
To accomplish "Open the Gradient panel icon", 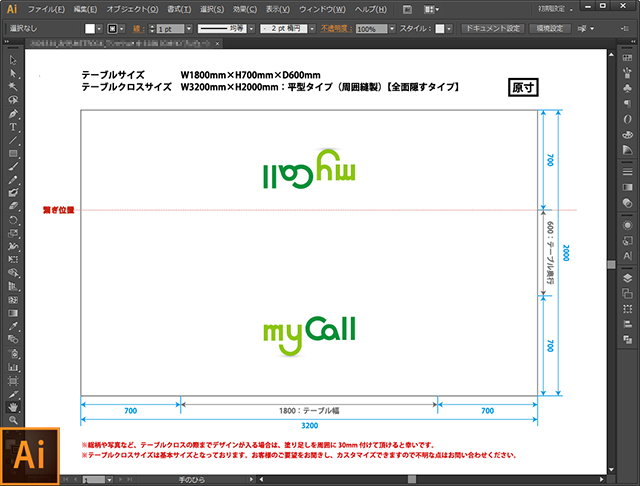I will [627, 187].
